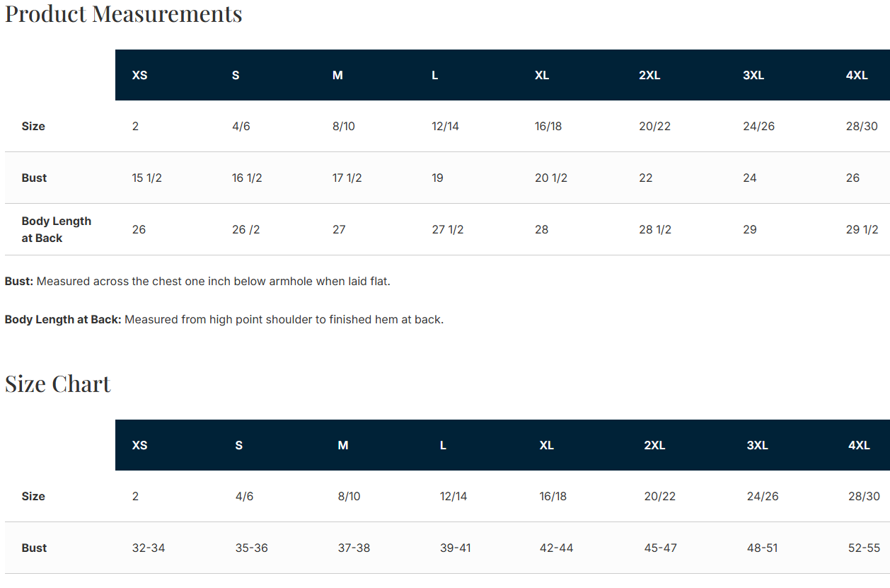Screen dimensions: 890x588
Task: Select the 26 /2 body length cell
Action: [246, 229]
